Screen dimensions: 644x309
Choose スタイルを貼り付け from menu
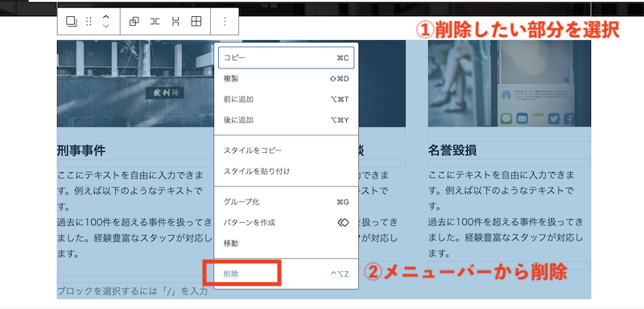pos(287,171)
